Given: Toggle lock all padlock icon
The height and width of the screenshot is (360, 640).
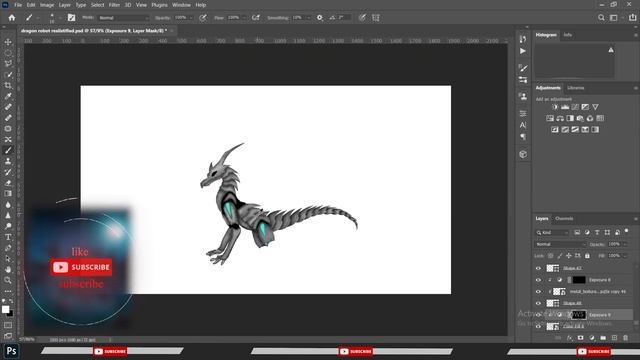Looking at the screenshot, I should [587, 256].
